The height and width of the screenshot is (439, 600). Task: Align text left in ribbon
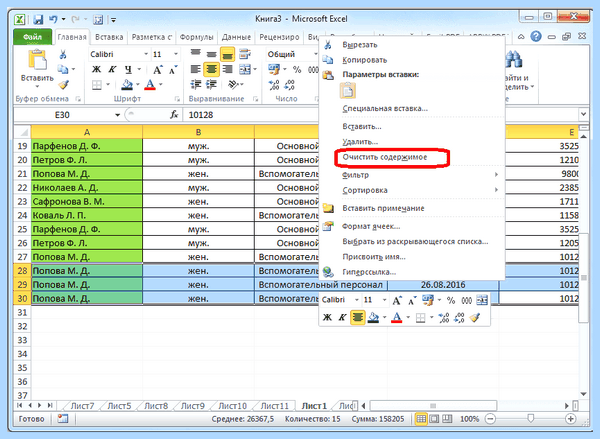[196, 69]
